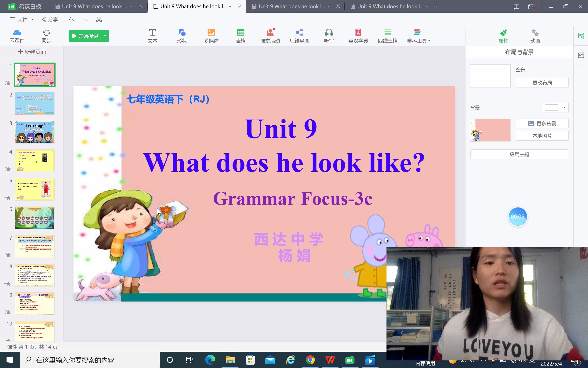Image resolution: width=588 pixels, height=368 pixels.
Task: Open the 形状 shapes tool
Action: [182, 36]
